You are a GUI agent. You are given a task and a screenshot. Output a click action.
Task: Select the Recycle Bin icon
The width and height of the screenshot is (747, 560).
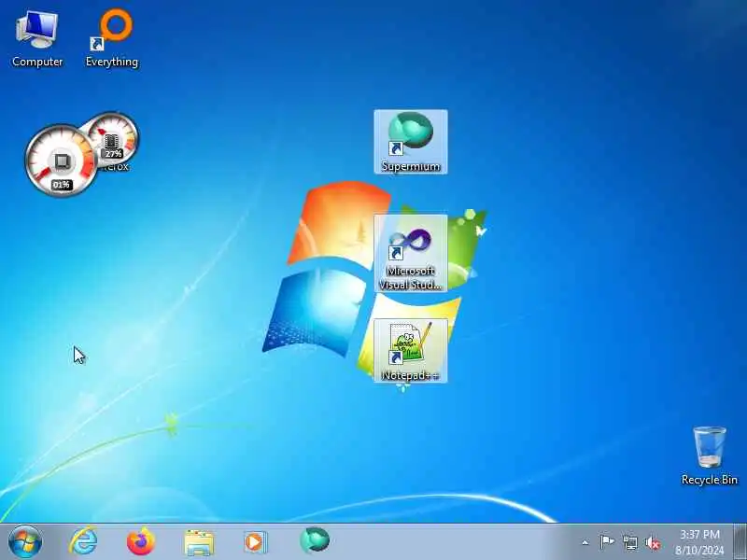[710, 455]
